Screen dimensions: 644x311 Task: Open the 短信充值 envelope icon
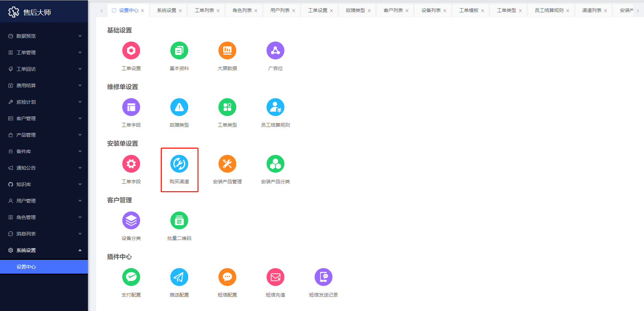(275, 277)
